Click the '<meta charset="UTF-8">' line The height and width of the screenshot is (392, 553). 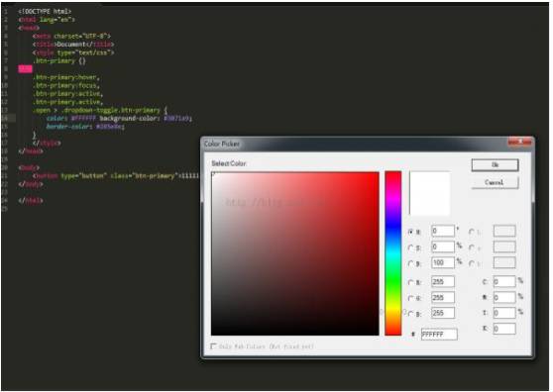pos(71,36)
